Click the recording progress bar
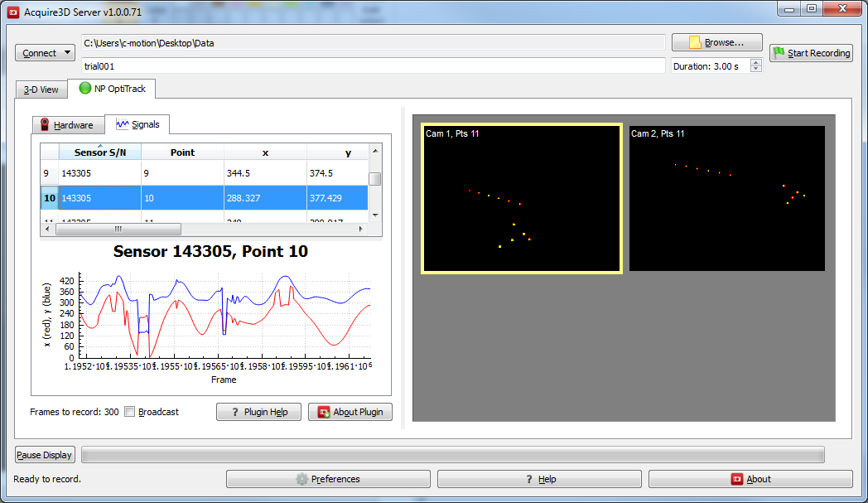868x503 pixels. point(453,455)
